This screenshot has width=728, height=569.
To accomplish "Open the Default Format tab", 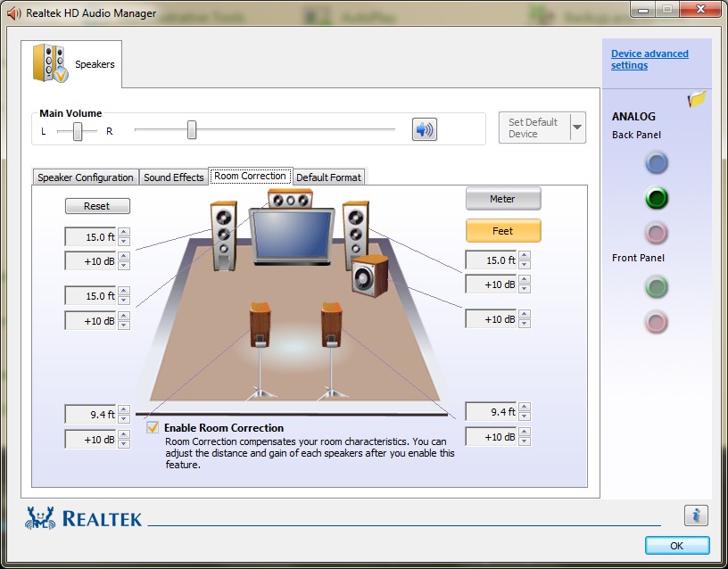I will (x=328, y=177).
